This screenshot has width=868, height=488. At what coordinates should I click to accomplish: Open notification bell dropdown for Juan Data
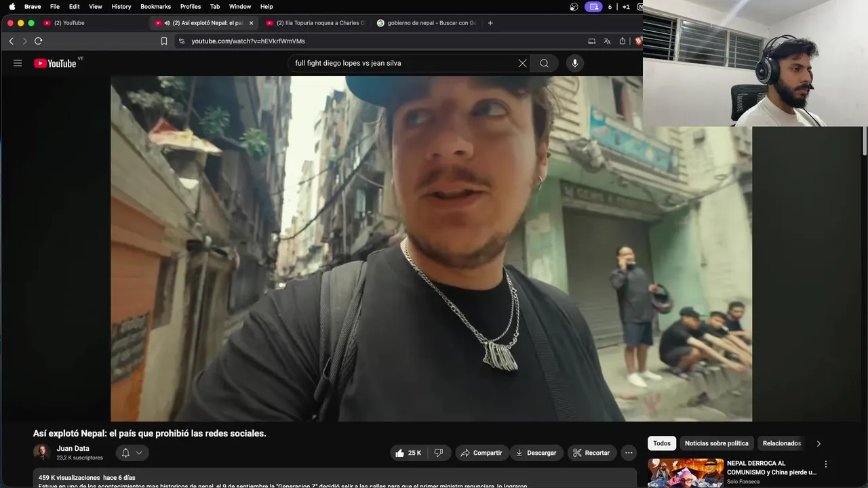click(x=132, y=453)
